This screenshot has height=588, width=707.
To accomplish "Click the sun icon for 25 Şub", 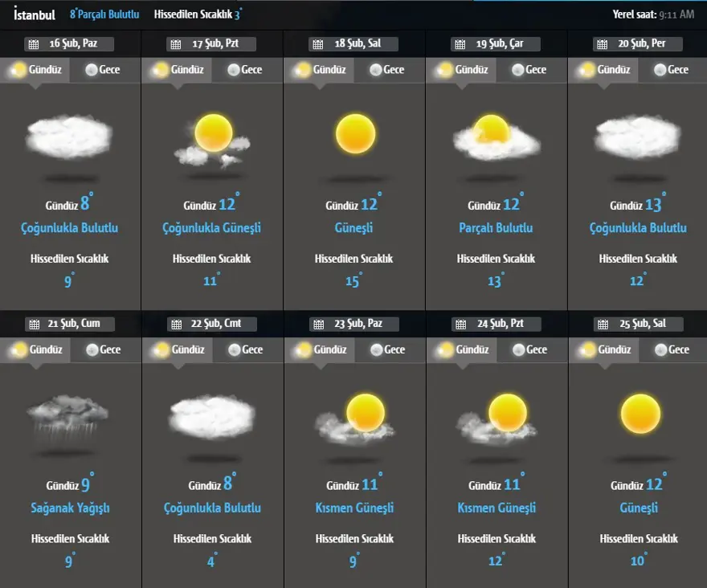I will 640,414.
